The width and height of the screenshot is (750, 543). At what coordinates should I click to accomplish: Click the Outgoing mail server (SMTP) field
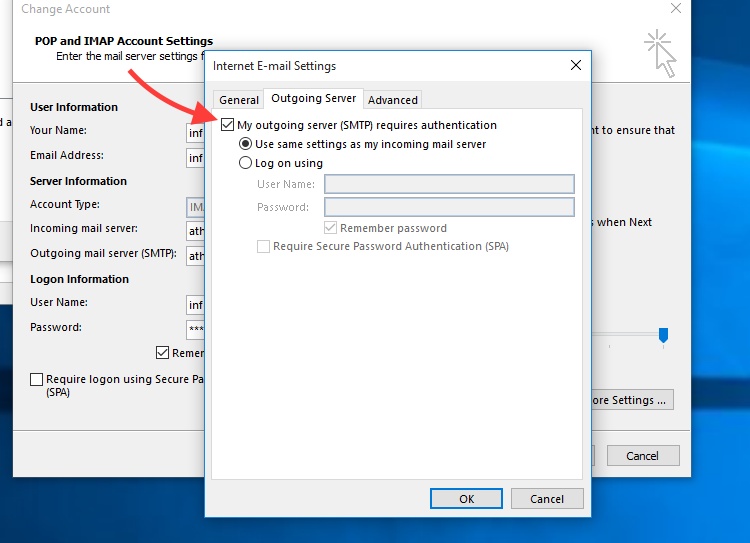[196, 255]
